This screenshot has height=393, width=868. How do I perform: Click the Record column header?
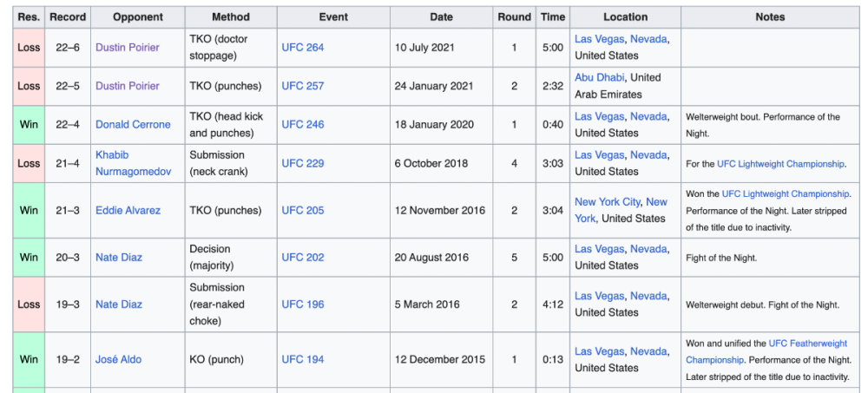(x=68, y=17)
